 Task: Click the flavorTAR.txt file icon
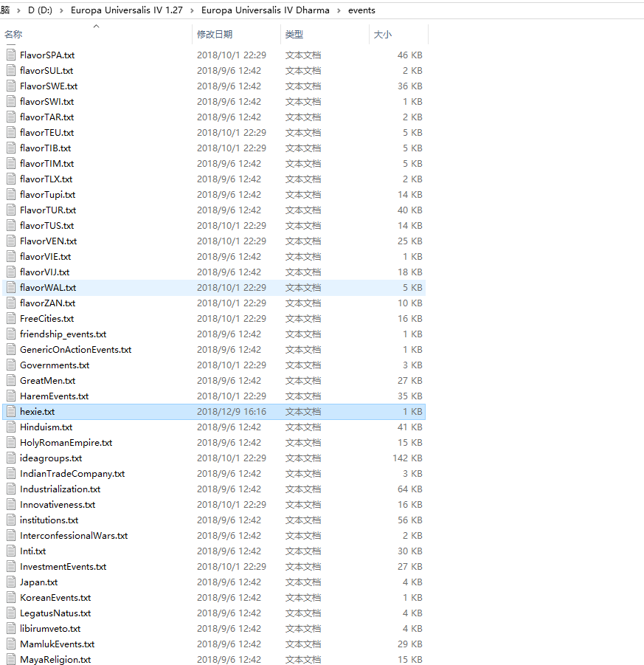[x=11, y=117]
